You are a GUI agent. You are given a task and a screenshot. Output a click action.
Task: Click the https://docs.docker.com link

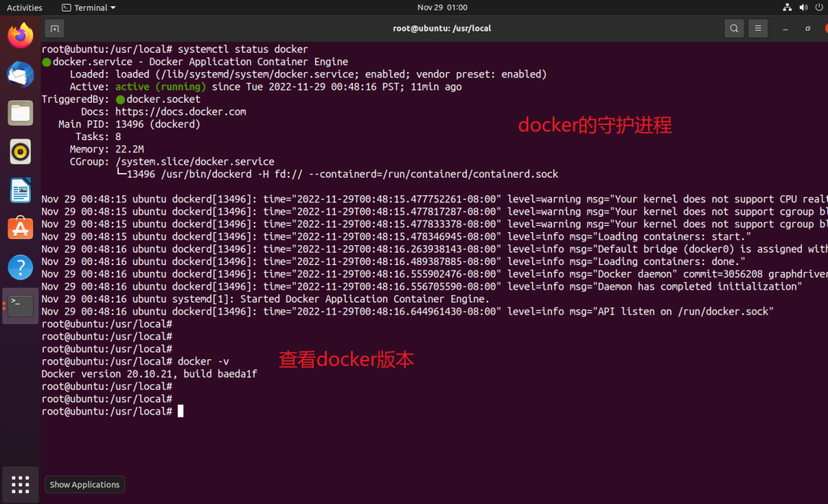[x=181, y=112]
